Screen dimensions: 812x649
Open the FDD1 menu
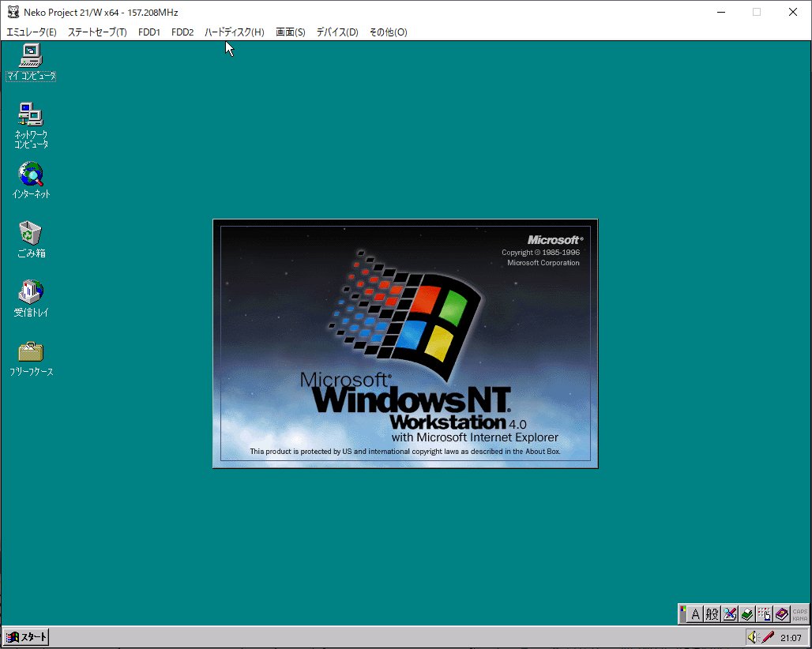coord(149,32)
